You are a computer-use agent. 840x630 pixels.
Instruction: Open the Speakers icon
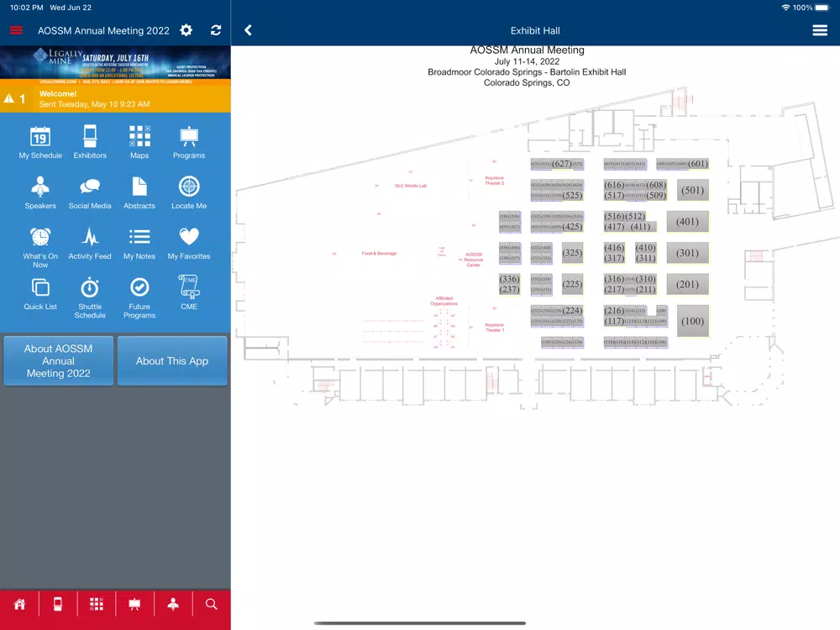(x=40, y=186)
